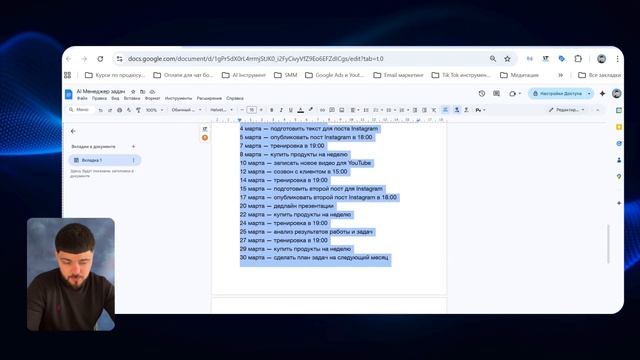Open the font family dropdown
Image resolution: width=640 pixels, height=360 pixels.
(221, 110)
